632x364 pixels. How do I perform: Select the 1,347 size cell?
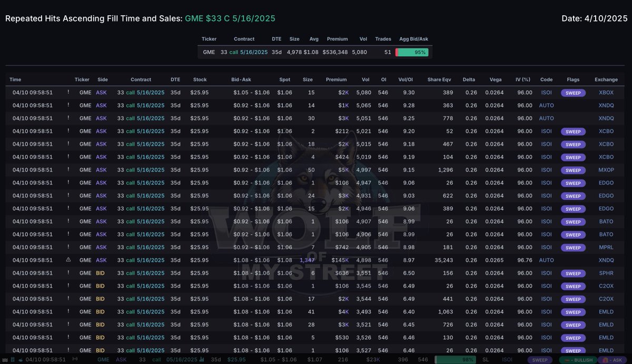click(x=307, y=260)
